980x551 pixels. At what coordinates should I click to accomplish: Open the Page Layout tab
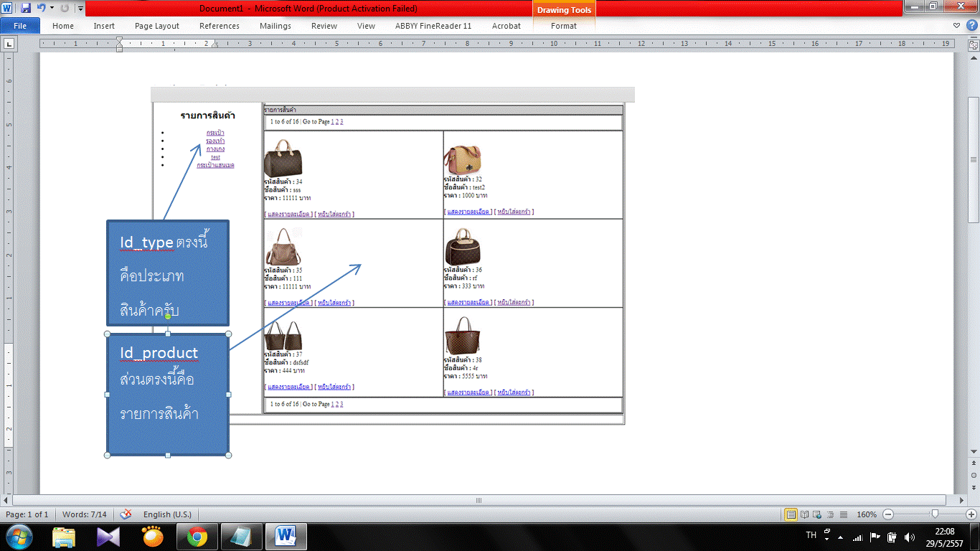point(157,26)
